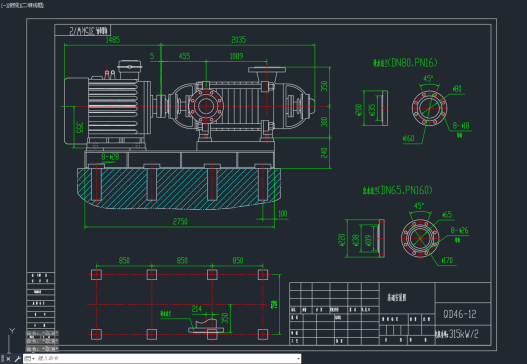Select the φ170 bolt circle dimension
527x364 pixels.
(x=447, y=260)
